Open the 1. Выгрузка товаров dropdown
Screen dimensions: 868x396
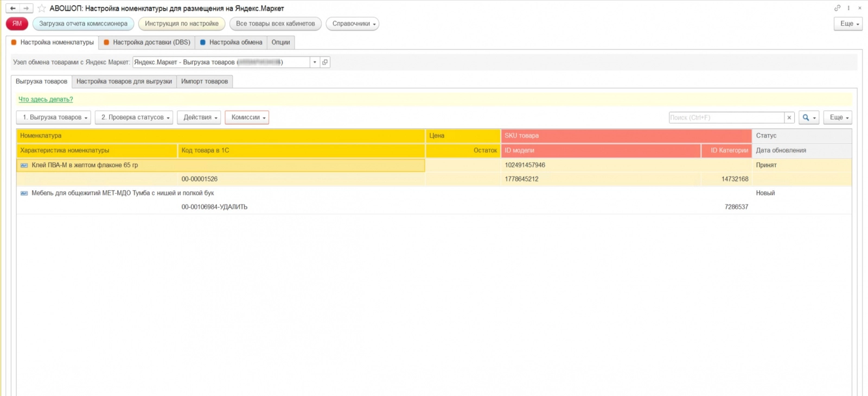coord(54,118)
